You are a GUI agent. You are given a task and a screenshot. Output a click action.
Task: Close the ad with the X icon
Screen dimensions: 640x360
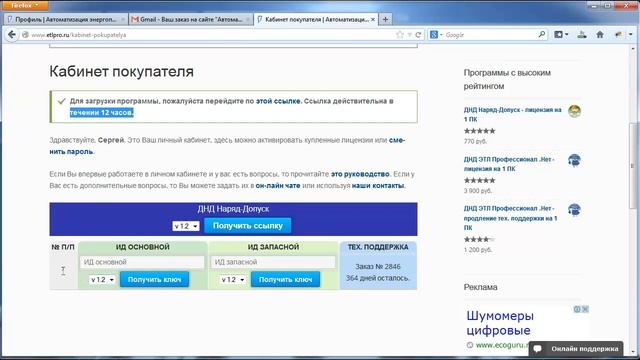tap(585, 309)
